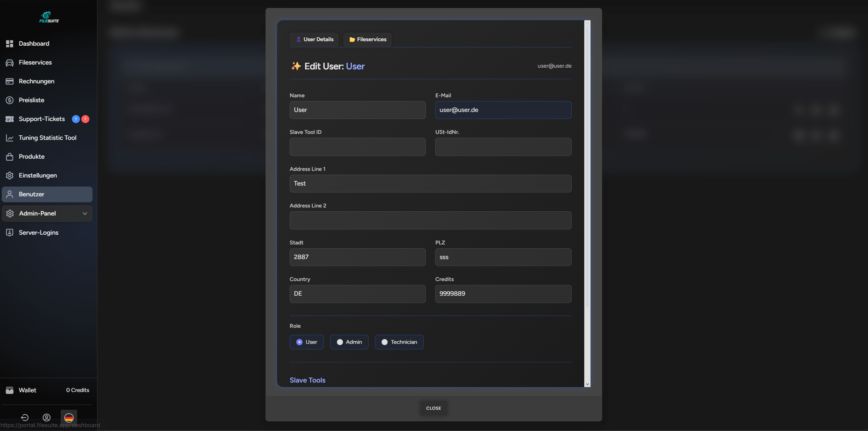Viewport: 868px width, 431px height.
Task: Open the Dashboard from the sidebar icon
Action: (x=9, y=43)
